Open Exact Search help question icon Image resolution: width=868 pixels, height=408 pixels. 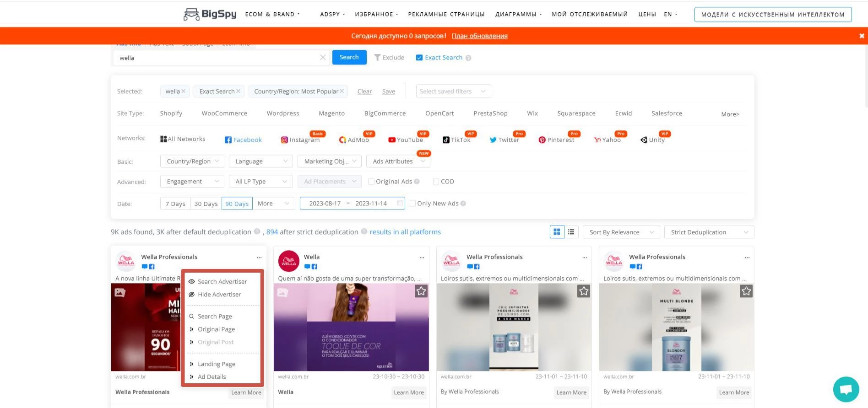click(x=468, y=58)
